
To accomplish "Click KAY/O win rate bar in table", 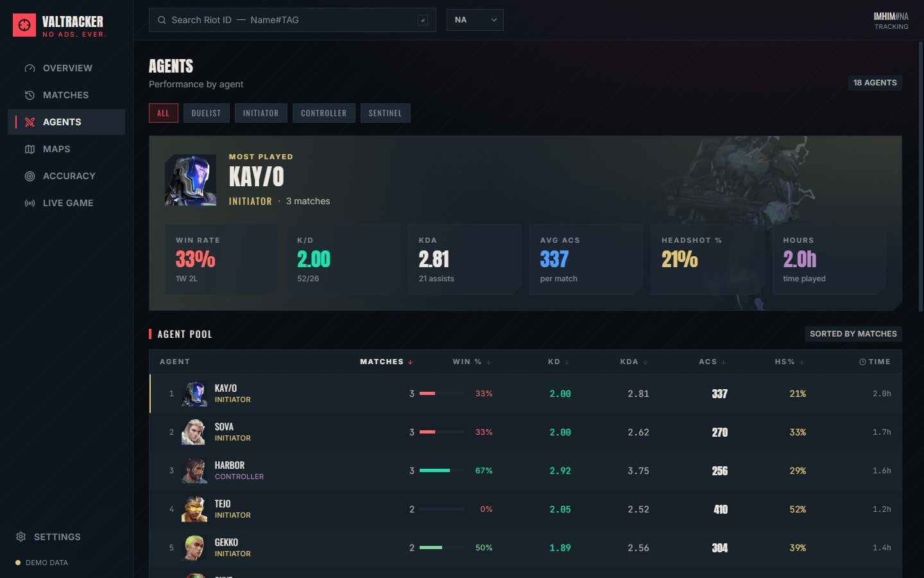I will [442, 394].
